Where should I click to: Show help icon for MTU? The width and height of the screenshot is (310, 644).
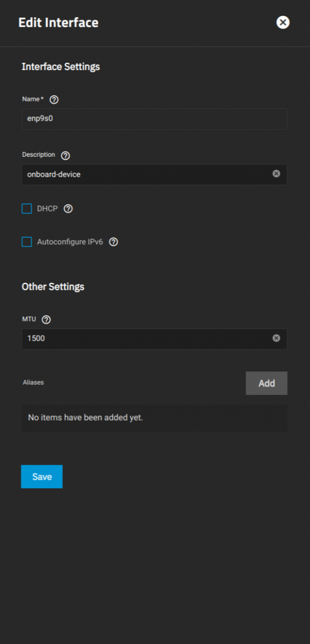point(46,320)
